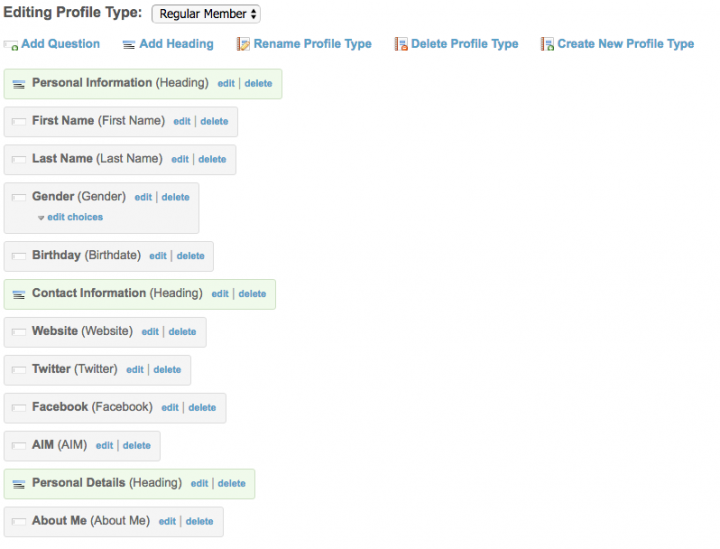The height and width of the screenshot is (549, 720).
Task: Select the Personal Details heading title
Action: (x=79, y=482)
